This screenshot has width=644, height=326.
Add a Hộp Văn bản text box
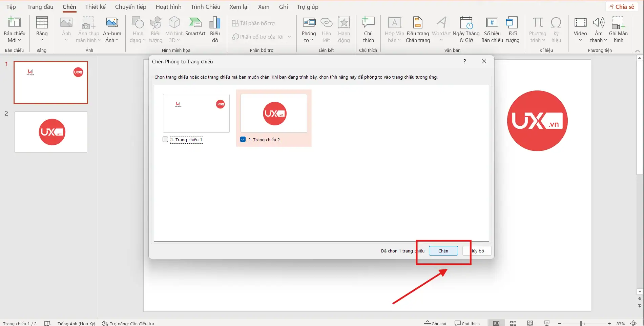click(x=394, y=29)
